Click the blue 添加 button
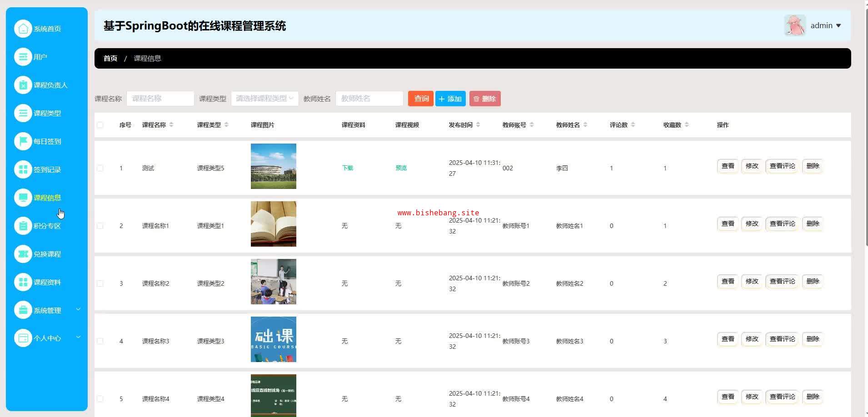 click(450, 99)
